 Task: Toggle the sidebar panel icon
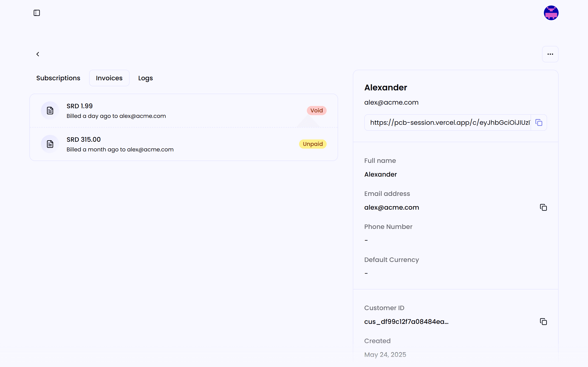coord(37,13)
